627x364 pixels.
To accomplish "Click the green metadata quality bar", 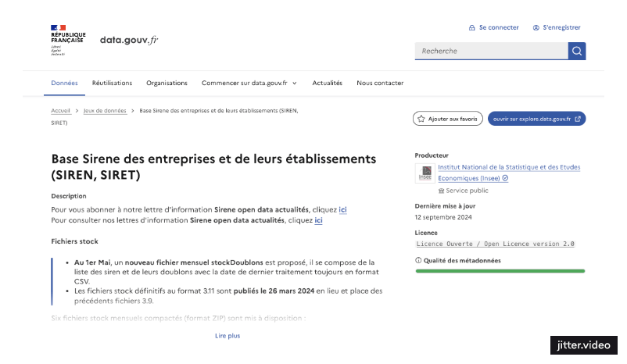I will click(x=500, y=271).
